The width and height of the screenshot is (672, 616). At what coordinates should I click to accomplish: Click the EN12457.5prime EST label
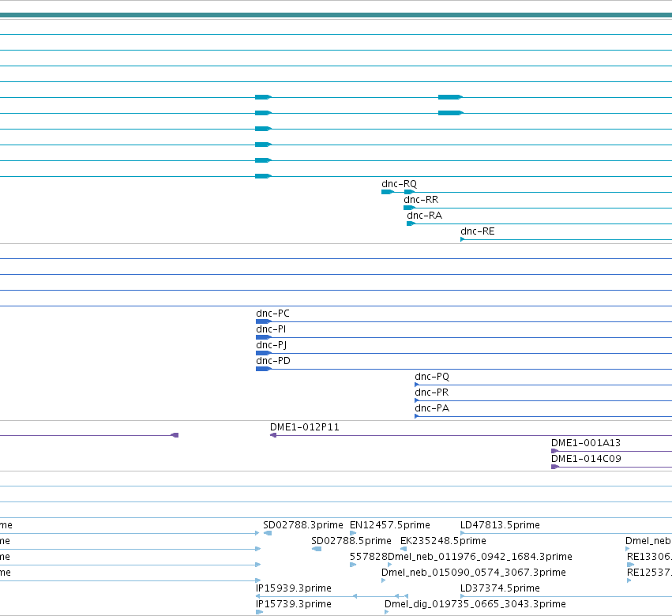point(389,525)
